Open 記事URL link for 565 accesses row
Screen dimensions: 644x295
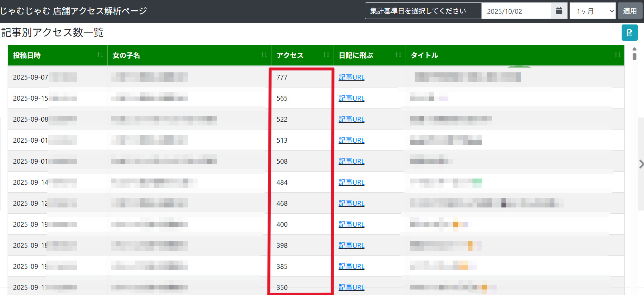click(x=351, y=98)
